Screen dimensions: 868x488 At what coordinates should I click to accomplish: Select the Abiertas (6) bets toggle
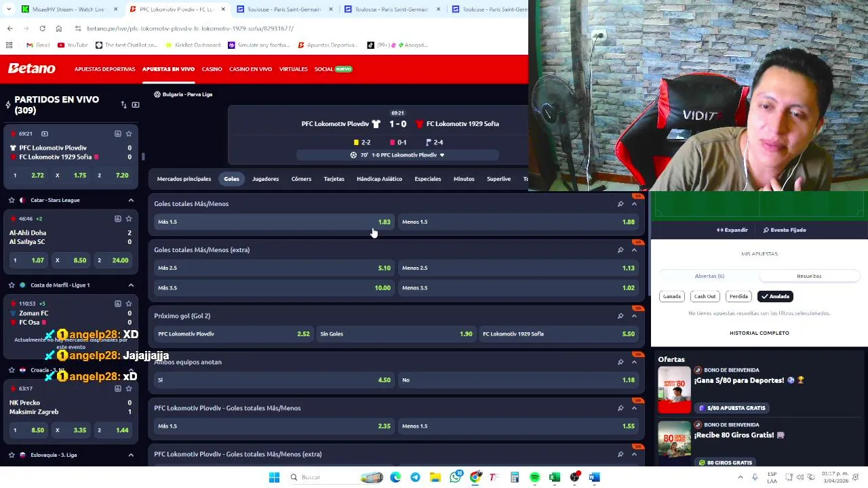tap(709, 276)
